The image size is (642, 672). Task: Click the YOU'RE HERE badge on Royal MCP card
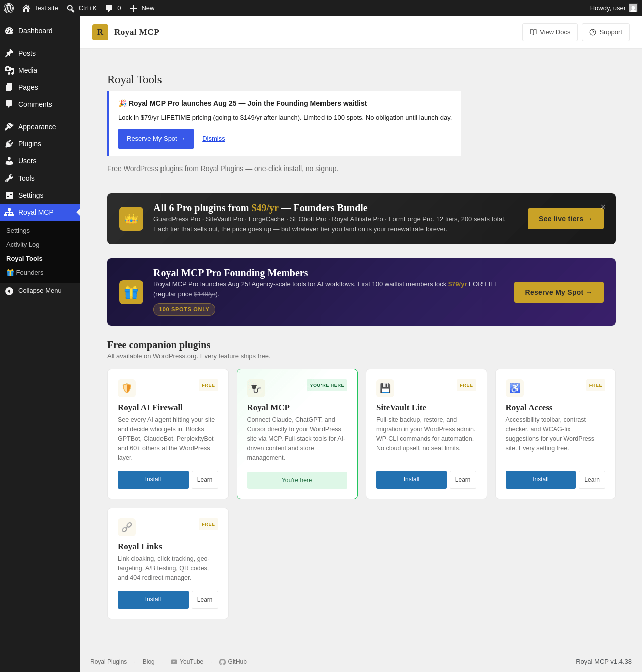(327, 385)
